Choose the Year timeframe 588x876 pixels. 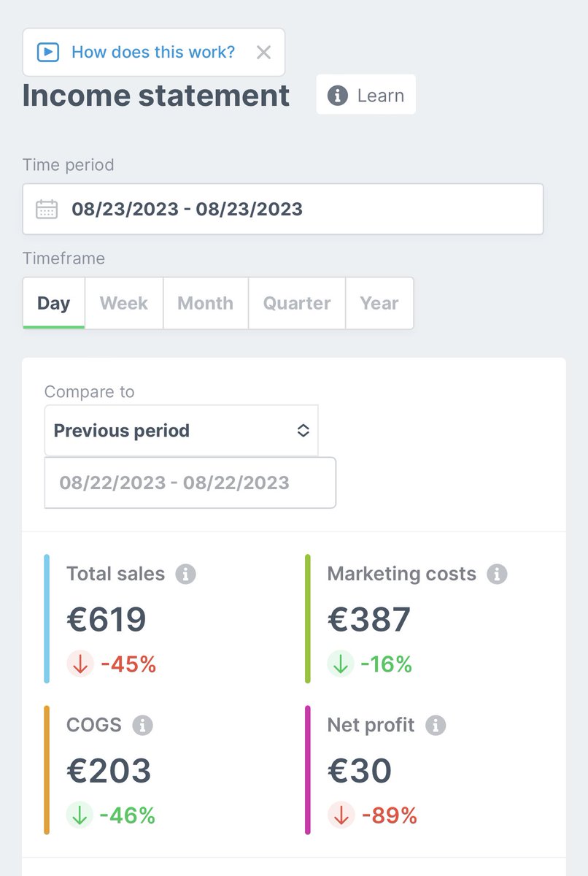(379, 303)
